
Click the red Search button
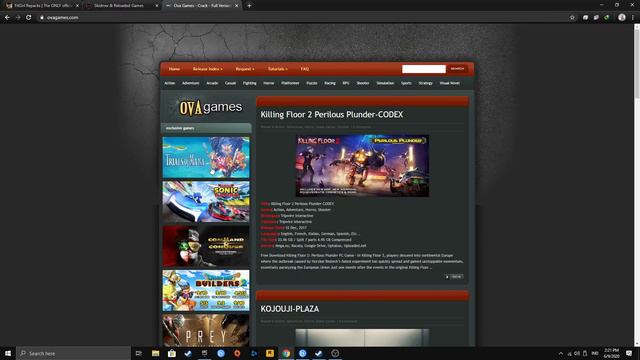458,69
